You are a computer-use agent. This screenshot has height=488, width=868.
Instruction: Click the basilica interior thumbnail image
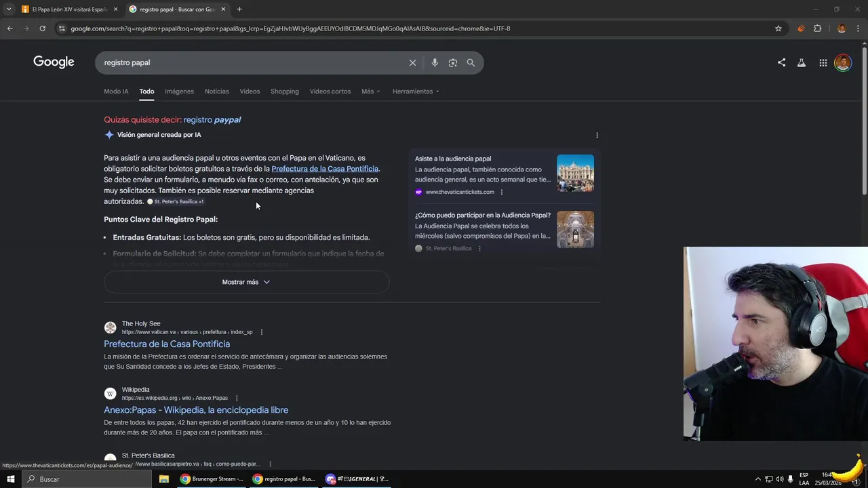575,229
